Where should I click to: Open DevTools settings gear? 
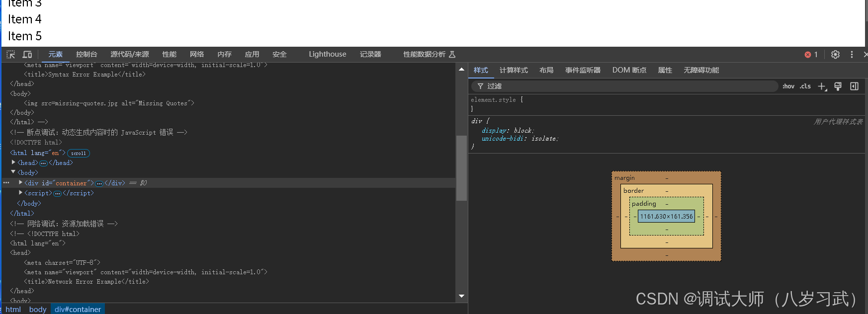[835, 54]
